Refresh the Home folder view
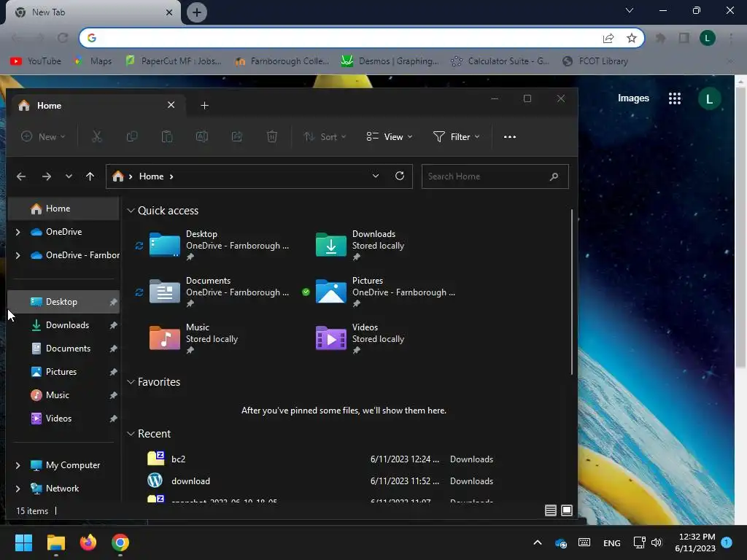The image size is (747, 560). 400,176
